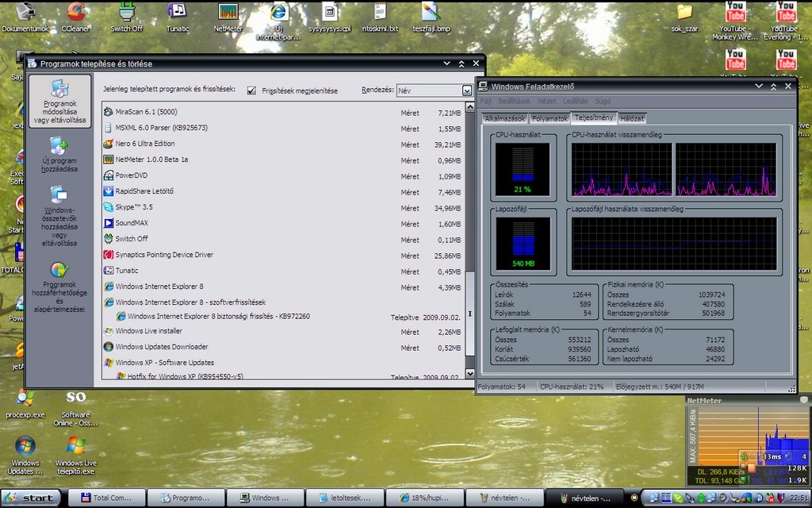Click the clock showing 22:51
The image size is (812, 508).
coord(799,498)
